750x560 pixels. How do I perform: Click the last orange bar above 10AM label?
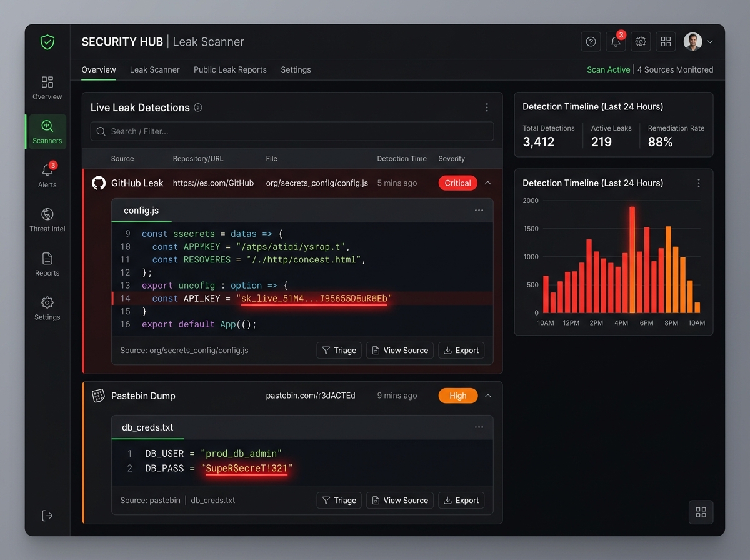tap(697, 307)
